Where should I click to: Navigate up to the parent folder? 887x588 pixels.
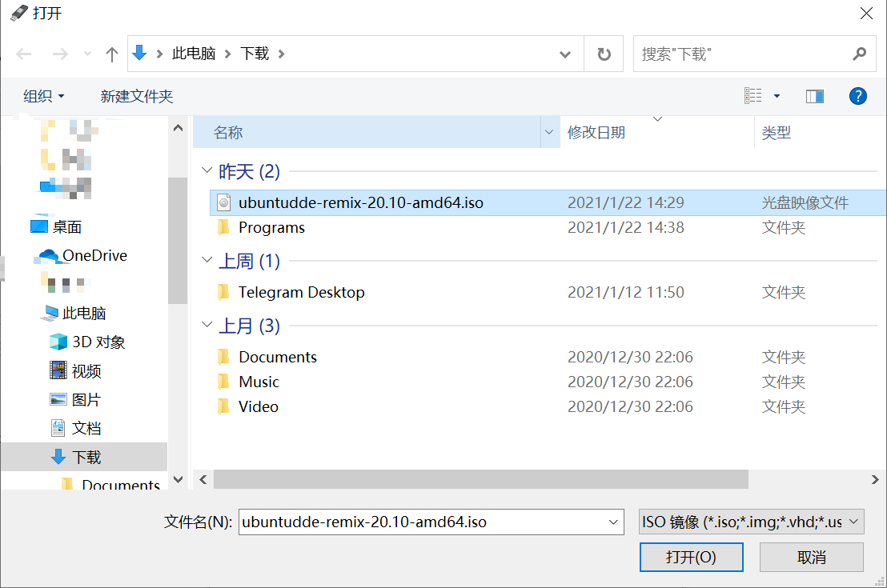[x=111, y=54]
